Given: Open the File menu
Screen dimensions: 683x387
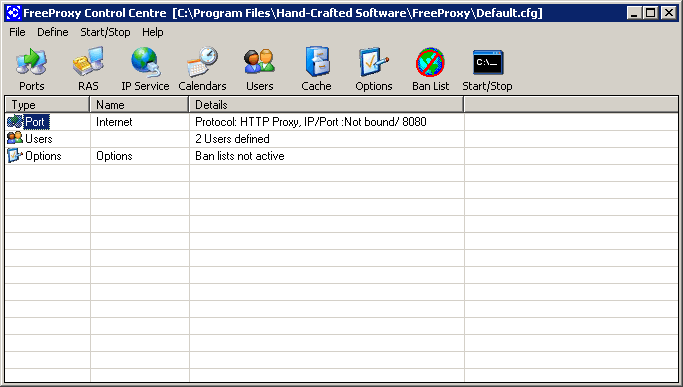Looking at the screenshot, I should (x=17, y=32).
